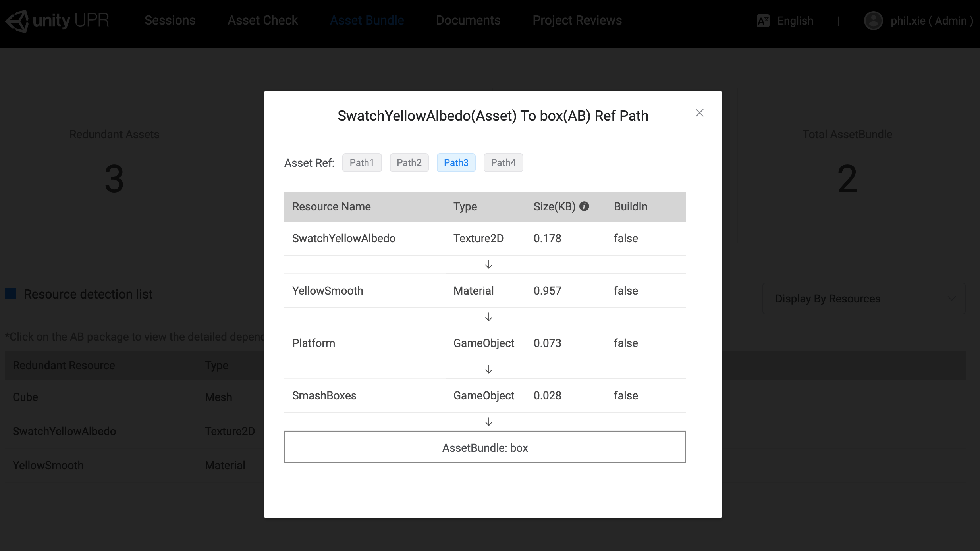Viewport: 980px width, 551px height.
Task: Open Display By Resources dropdown
Action: click(864, 299)
